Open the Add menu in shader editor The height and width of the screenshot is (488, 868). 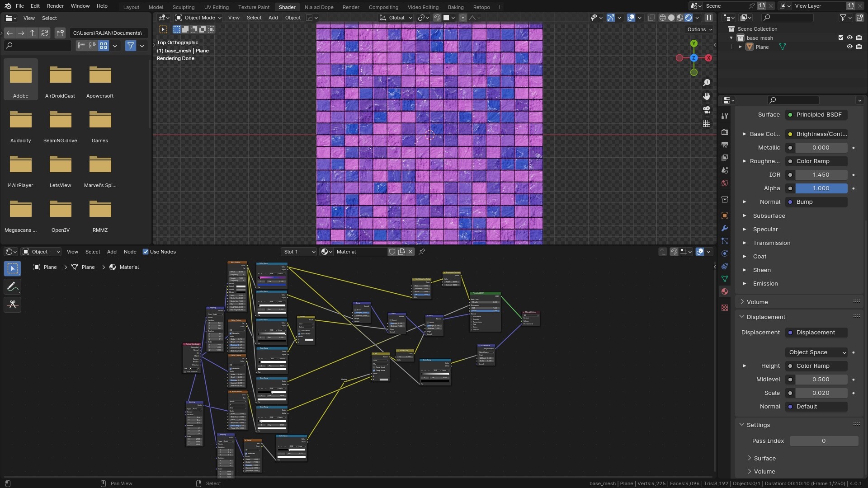tap(111, 252)
